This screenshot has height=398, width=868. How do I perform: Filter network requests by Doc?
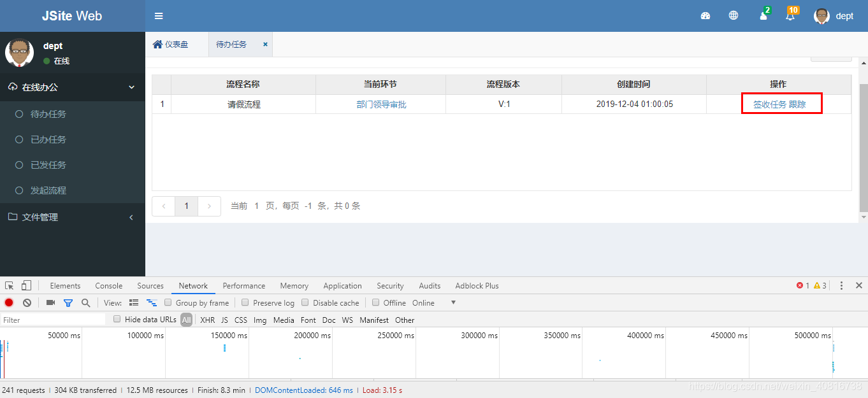coord(329,320)
